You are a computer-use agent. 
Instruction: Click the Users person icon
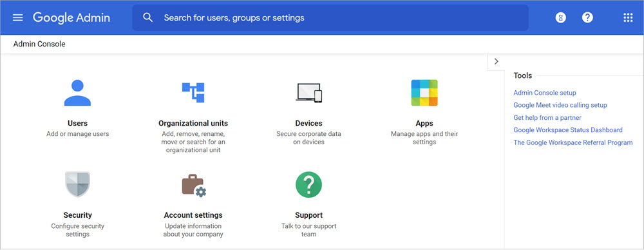click(x=77, y=93)
